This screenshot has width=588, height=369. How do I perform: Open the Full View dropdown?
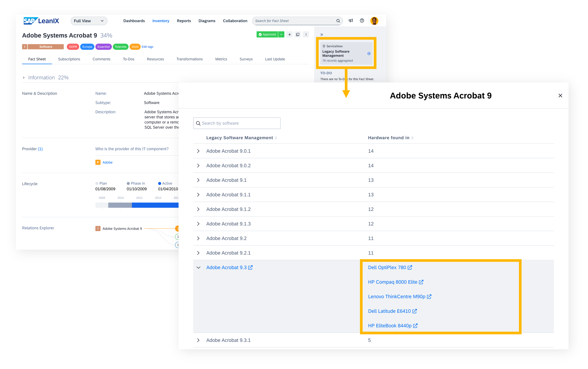[89, 21]
